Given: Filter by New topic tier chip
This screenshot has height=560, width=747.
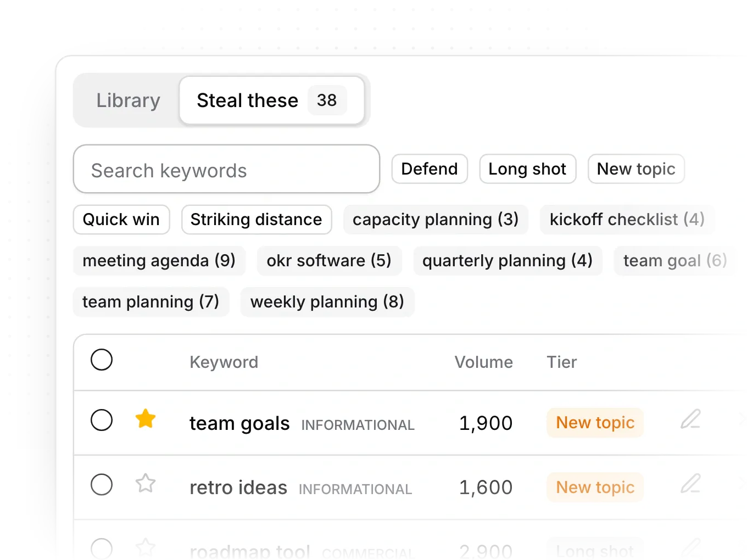Looking at the screenshot, I should tap(636, 169).
